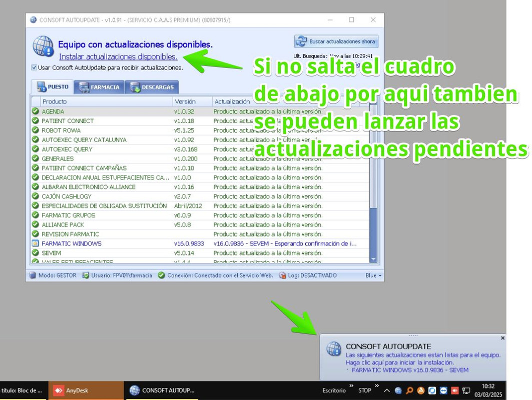Click the green check icon beside GENERALES
The height and width of the screenshot is (400, 532).
(x=36, y=158)
